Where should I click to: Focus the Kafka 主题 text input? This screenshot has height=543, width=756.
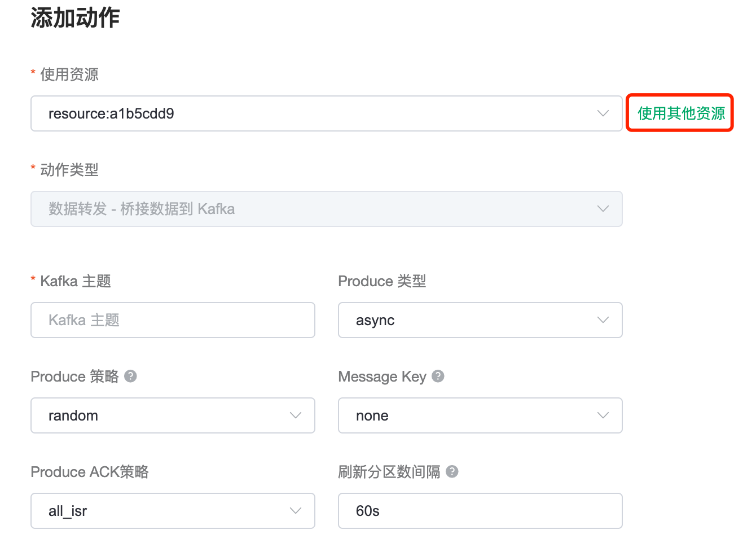point(173,320)
